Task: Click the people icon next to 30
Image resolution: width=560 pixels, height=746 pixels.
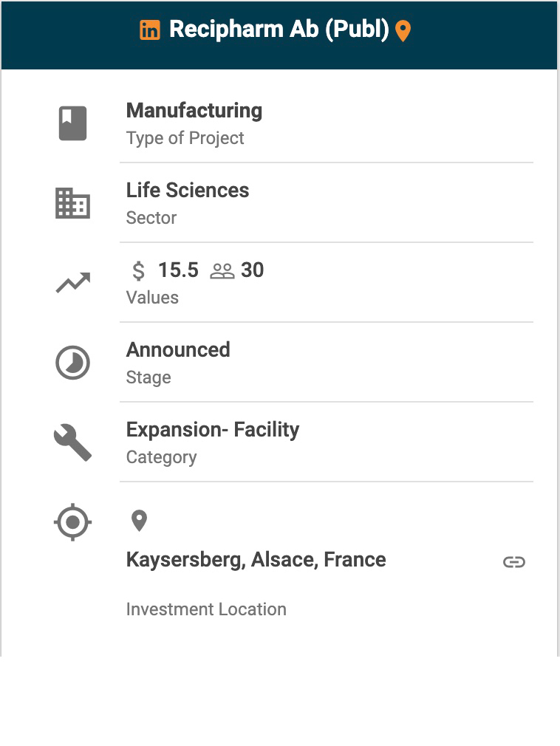Action: [222, 271]
